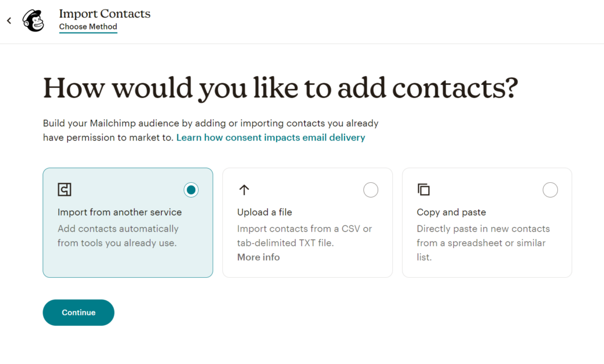The image size is (604, 364).
Task: Click the Import from another service card
Action: 127,222
